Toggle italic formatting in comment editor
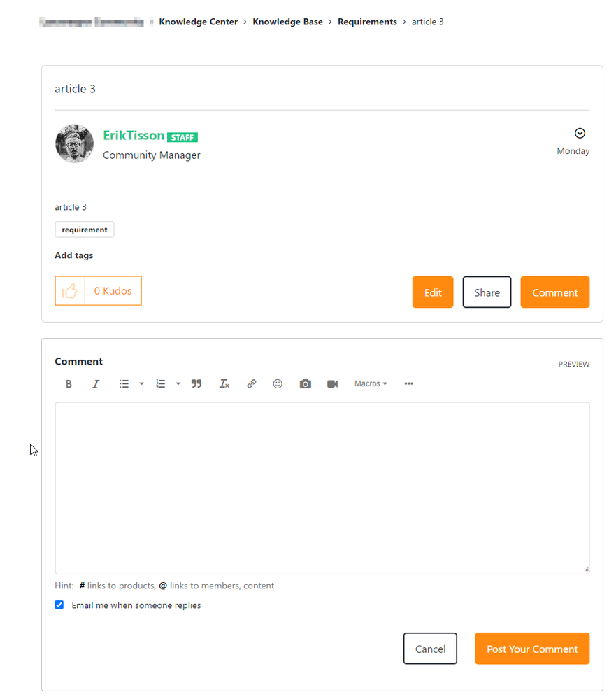The height and width of the screenshot is (699, 616). coord(96,384)
